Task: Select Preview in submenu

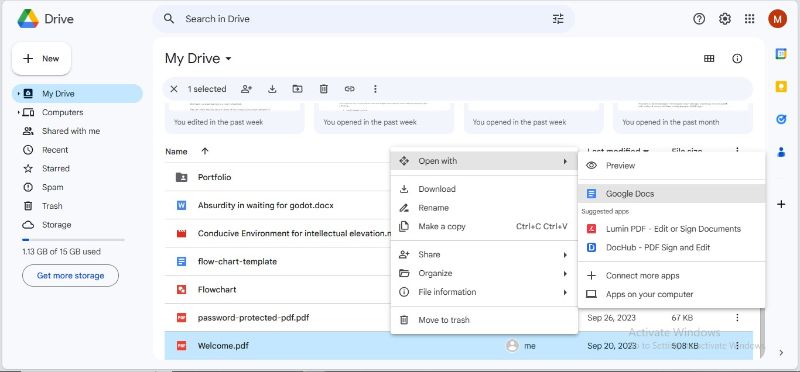Action: [671, 166]
